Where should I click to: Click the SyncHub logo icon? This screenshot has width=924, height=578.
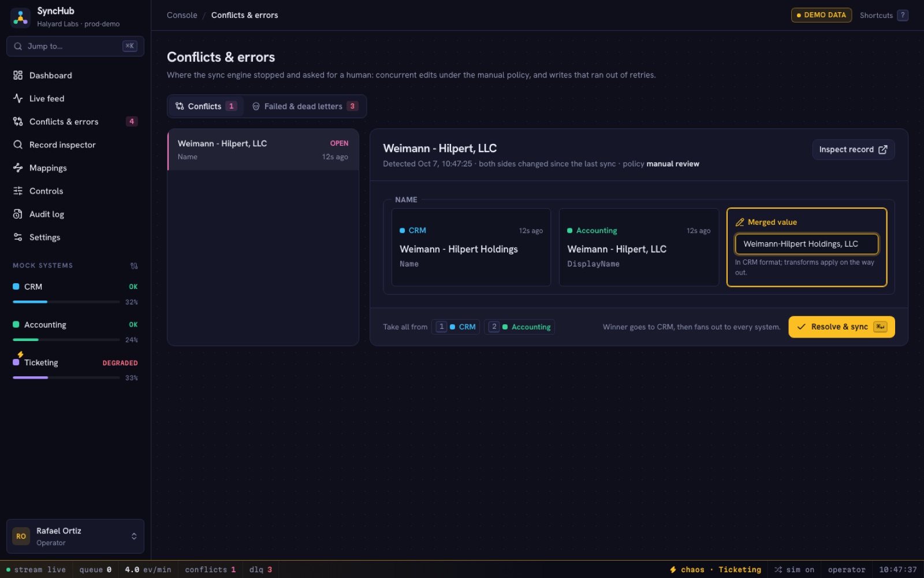[21, 17]
